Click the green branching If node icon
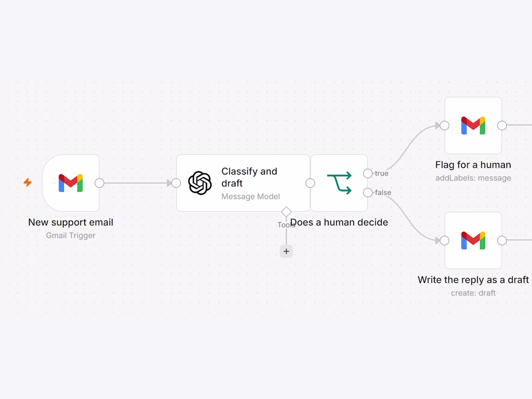 tap(340, 183)
